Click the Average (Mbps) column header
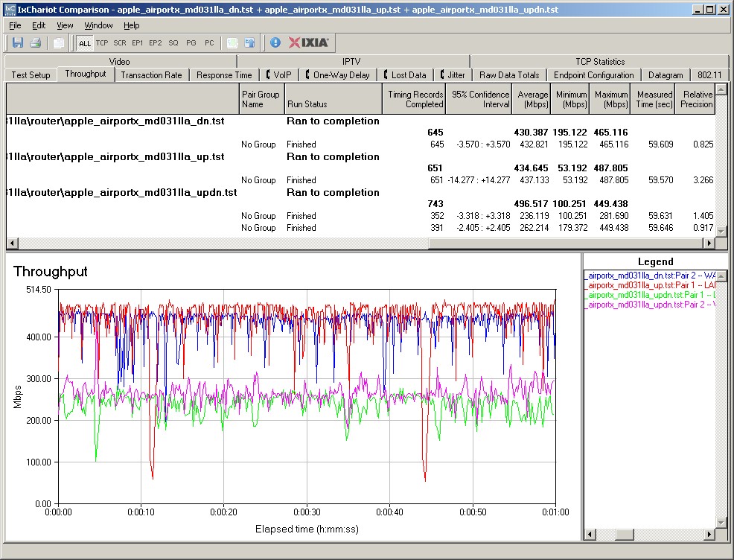Image resolution: width=734 pixels, height=560 pixels. click(532, 99)
